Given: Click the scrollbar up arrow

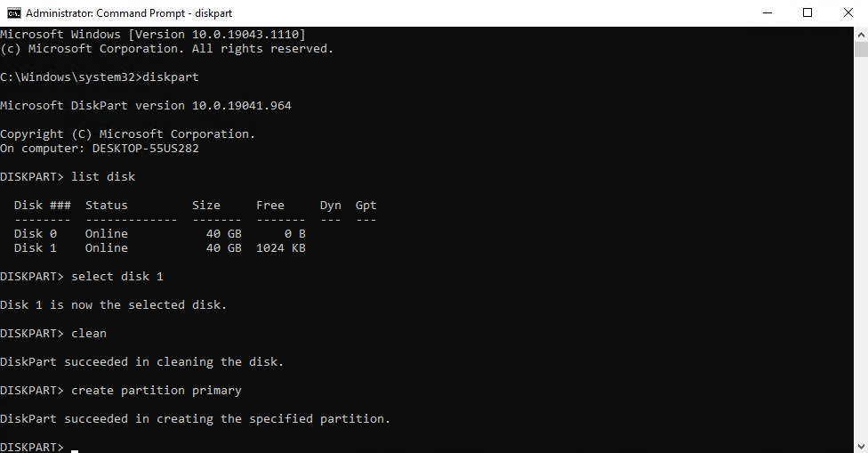Looking at the screenshot, I should (x=861, y=34).
